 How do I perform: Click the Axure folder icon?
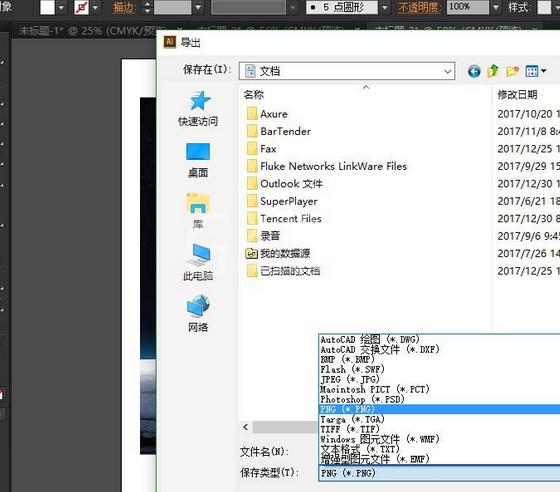click(252, 114)
